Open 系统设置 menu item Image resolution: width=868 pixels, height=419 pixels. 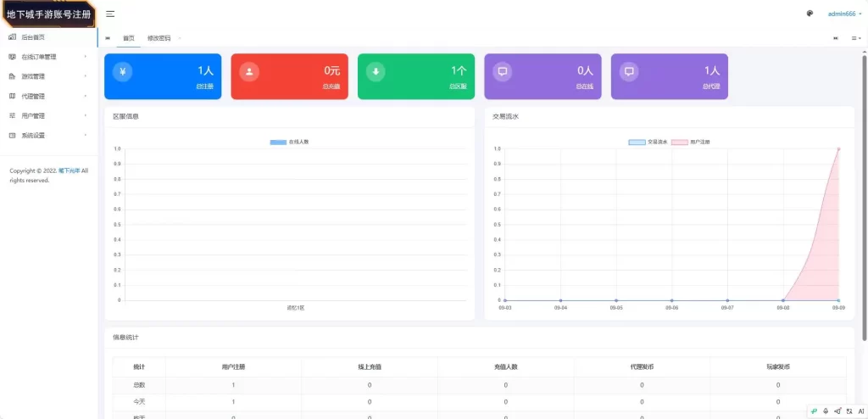coord(48,135)
